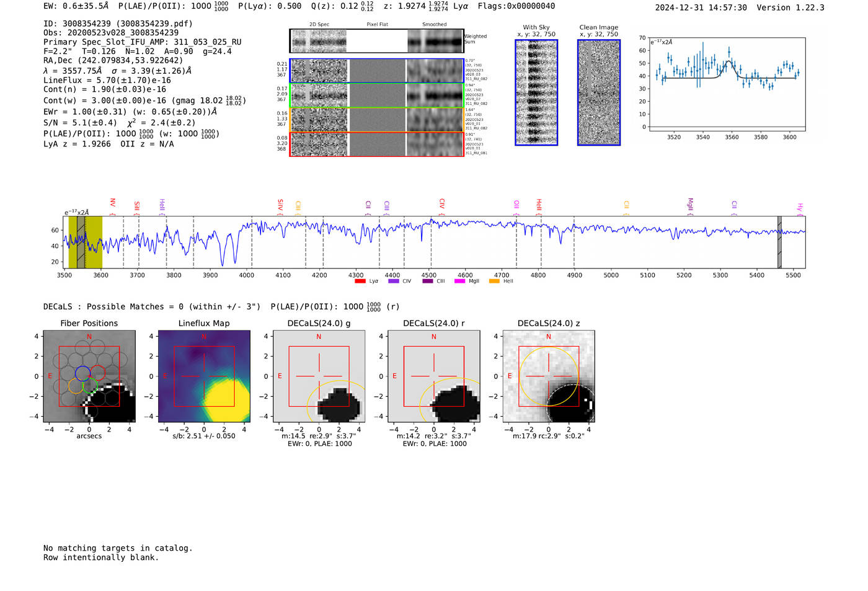This screenshot has width=868, height=591.
Task: Select the red HeII line marker
Action: [x=539, y=205]
